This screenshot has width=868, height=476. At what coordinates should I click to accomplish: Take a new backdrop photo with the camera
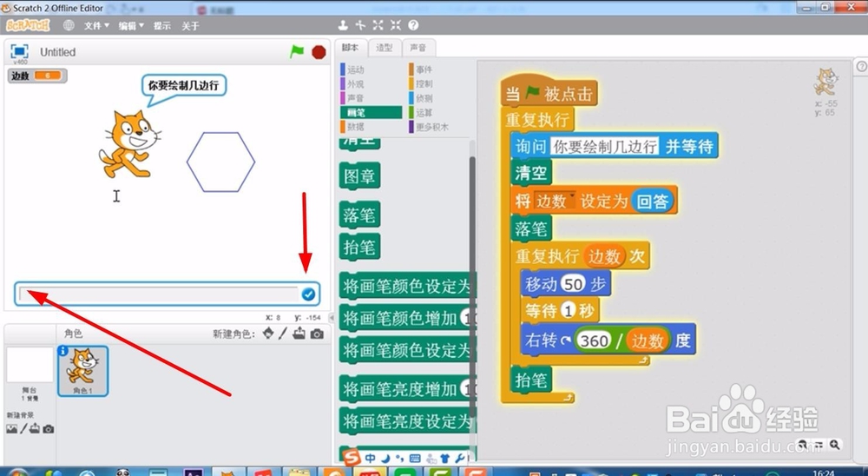pos(49,429)
